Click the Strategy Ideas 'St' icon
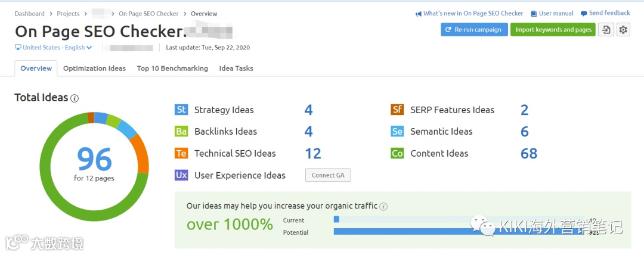644x255 pixels. click(x=181, y=110)
